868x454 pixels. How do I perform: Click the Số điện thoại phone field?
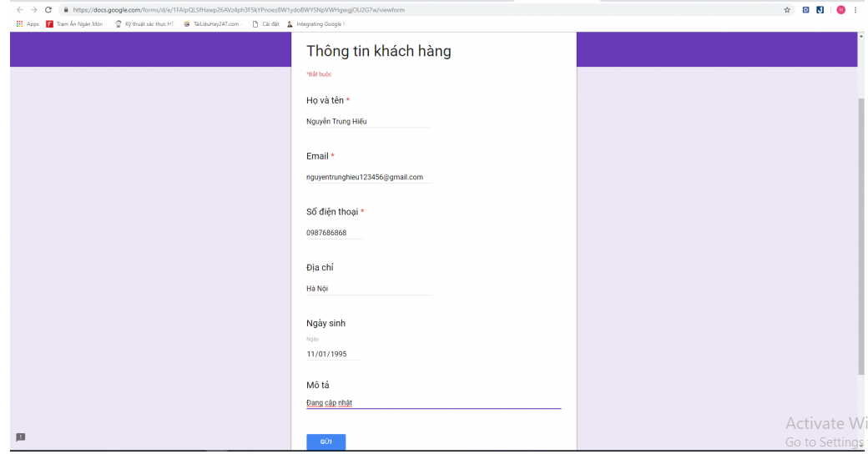click(335, 233)
